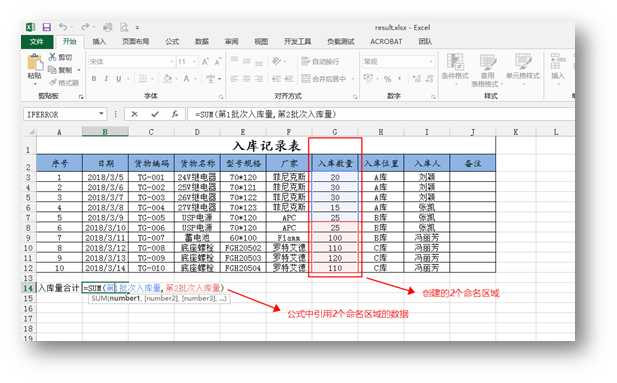The image size is (617, 383).
Task: Open the font size dropdown
Action: click(x=194, y=61)
